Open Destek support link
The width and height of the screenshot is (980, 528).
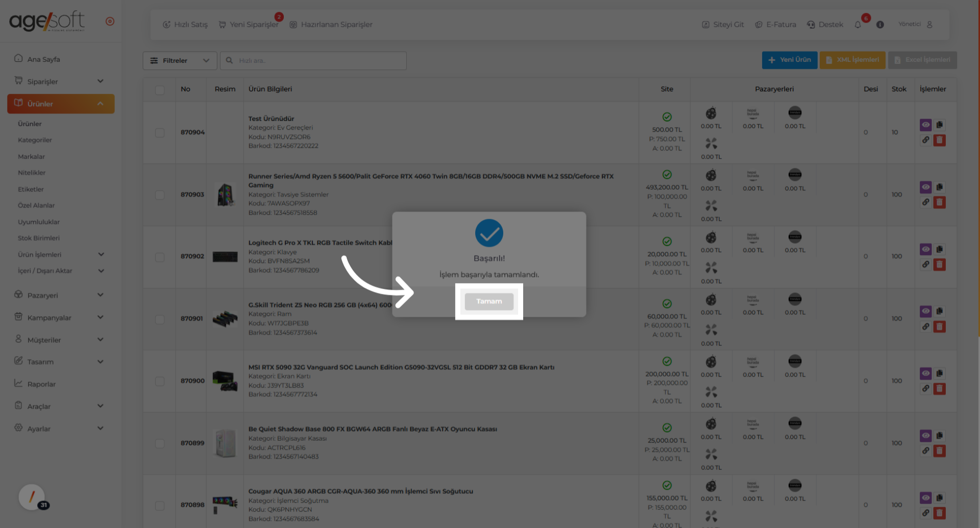click(x=825, y=24)
